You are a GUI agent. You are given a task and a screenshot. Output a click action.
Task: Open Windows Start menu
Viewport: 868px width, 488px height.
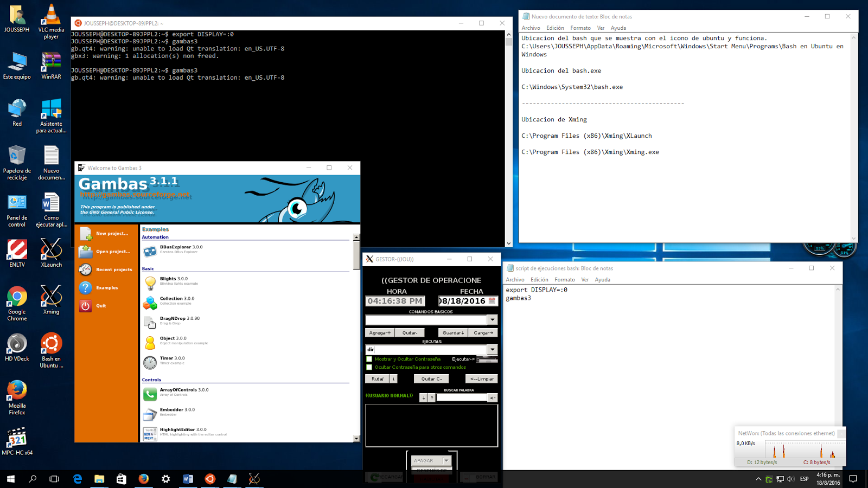[11, 479]
